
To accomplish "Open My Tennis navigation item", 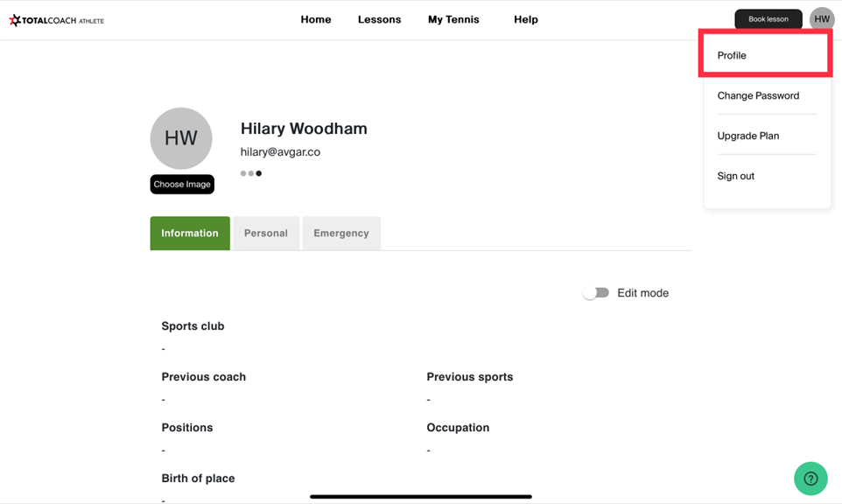I will point(453,19).
